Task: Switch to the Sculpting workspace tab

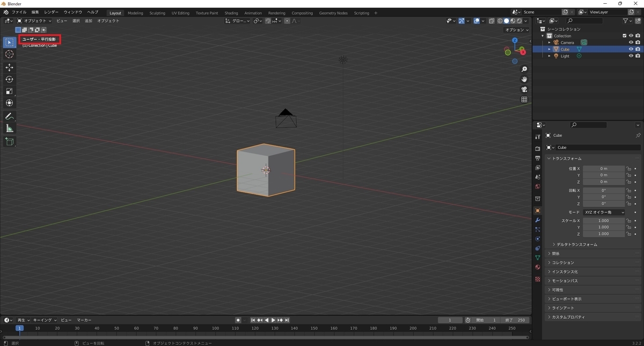Action: (x=157, y=13)
